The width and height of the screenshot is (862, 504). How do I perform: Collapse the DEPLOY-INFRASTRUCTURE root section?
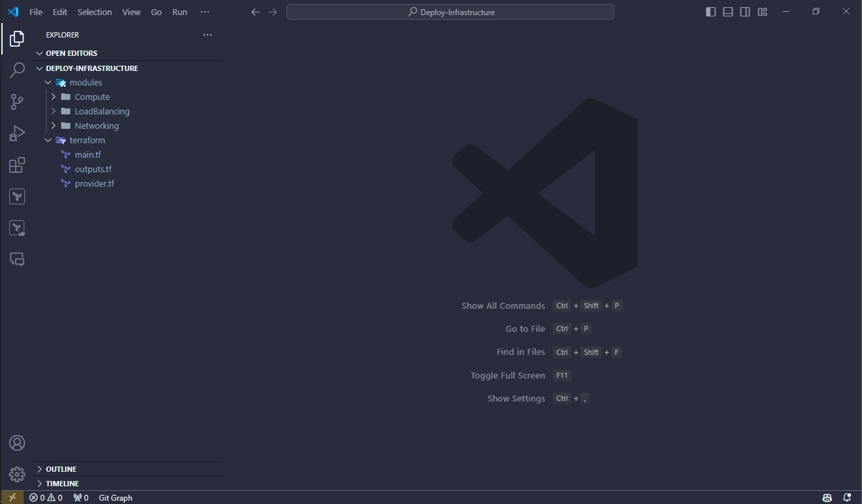click(39, 68)
